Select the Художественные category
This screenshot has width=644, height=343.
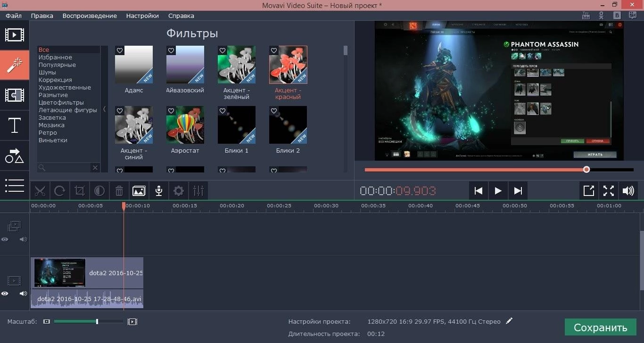click(65, 88)
